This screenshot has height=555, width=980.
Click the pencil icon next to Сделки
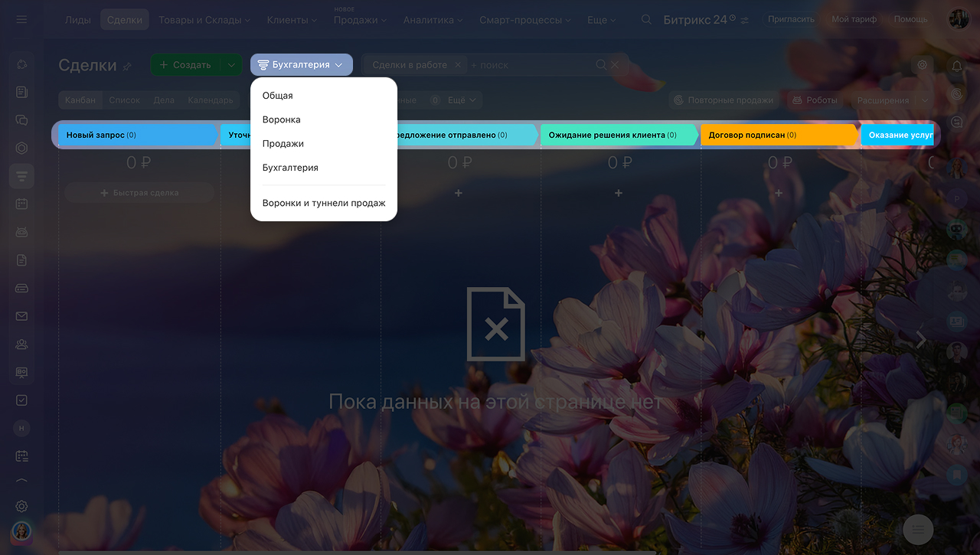point(128,67)
